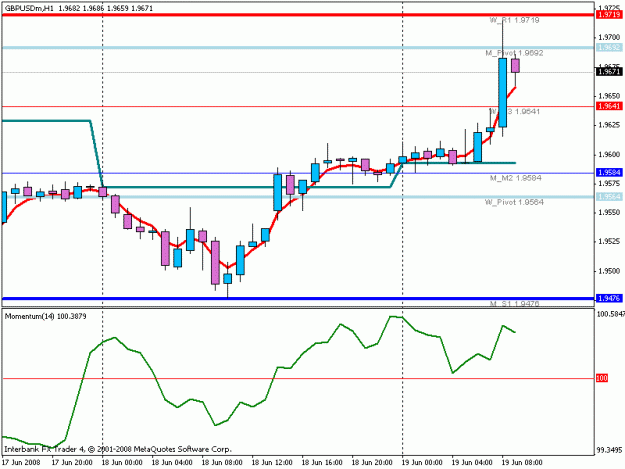Select the 19 Jun 00:00 time label

click(x=422, y=462)
